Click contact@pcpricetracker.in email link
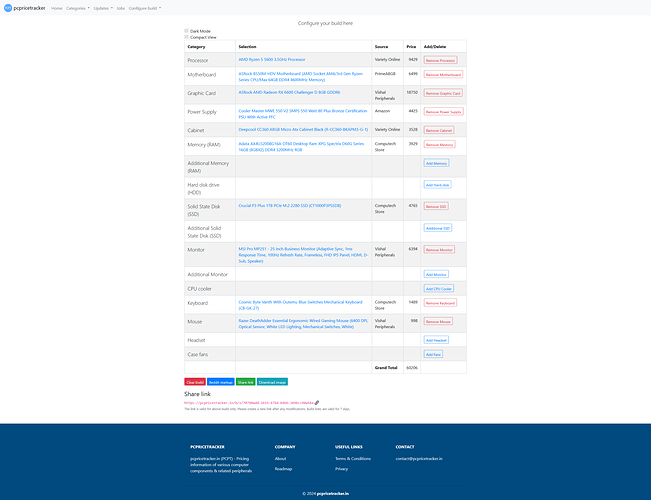The width and height of the screenshot is (651, 500). click(419, 458)
